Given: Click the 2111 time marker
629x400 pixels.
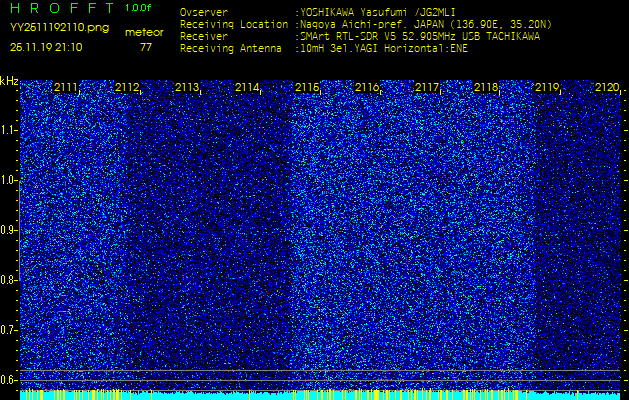Looking at the screenshot, I should pos(66,87).
